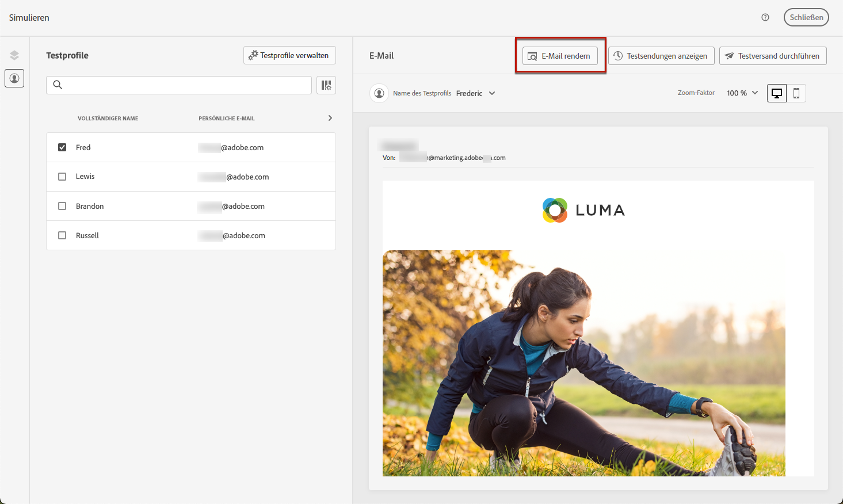This screenshot has width=843, height=504.
Task: Focus the test profile search field
Action: coord(179,85)
